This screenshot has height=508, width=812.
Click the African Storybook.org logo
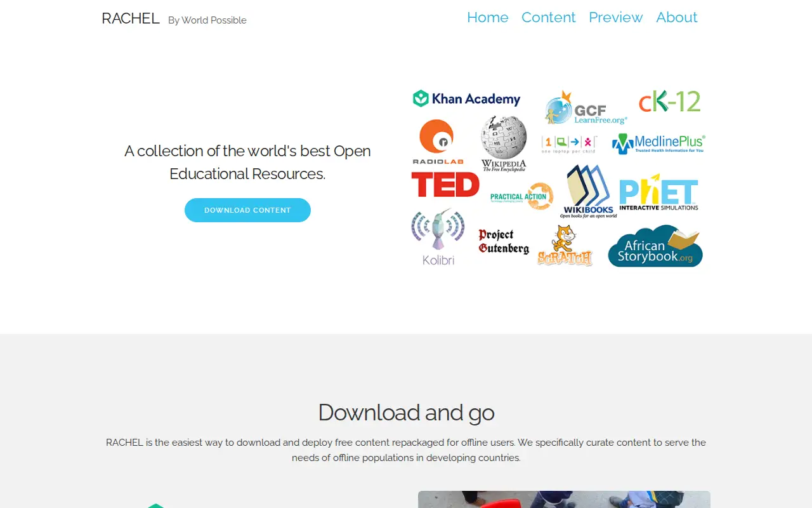click(x=655, y=246)
